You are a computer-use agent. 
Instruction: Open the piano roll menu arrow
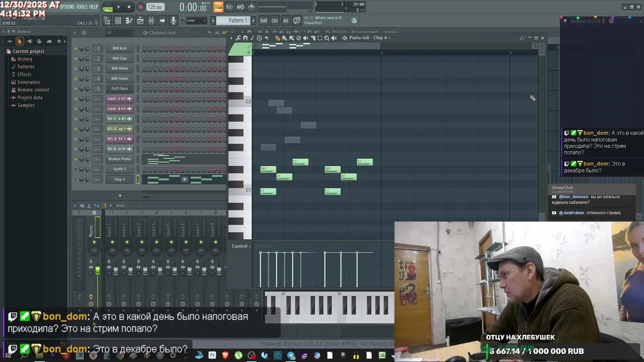[231, 38]
